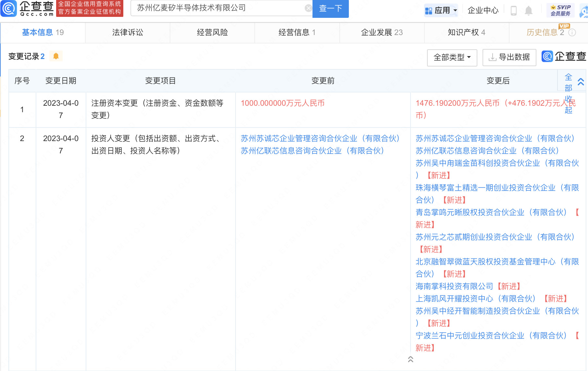Screen dimensions: 588x371
Task: Open 苏州苏诚芯企业管理咨询 link in 变更后 column
Action: point(495,138)
